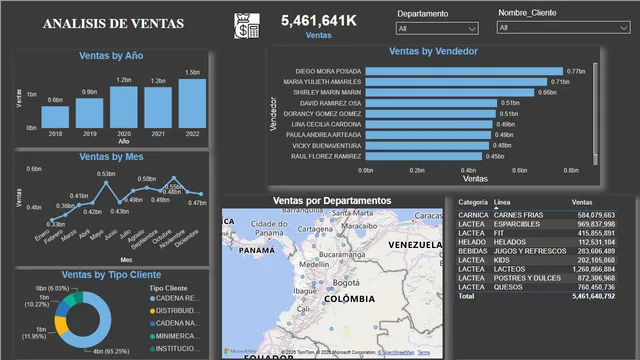Click the Total value 5,461,640,792

pyautogui.click(x=593, y=296)
